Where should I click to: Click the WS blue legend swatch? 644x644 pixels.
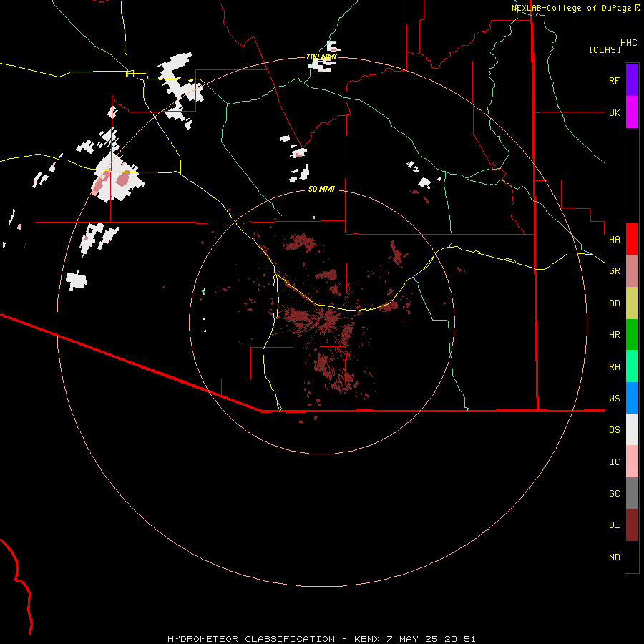tap(632, 398)
